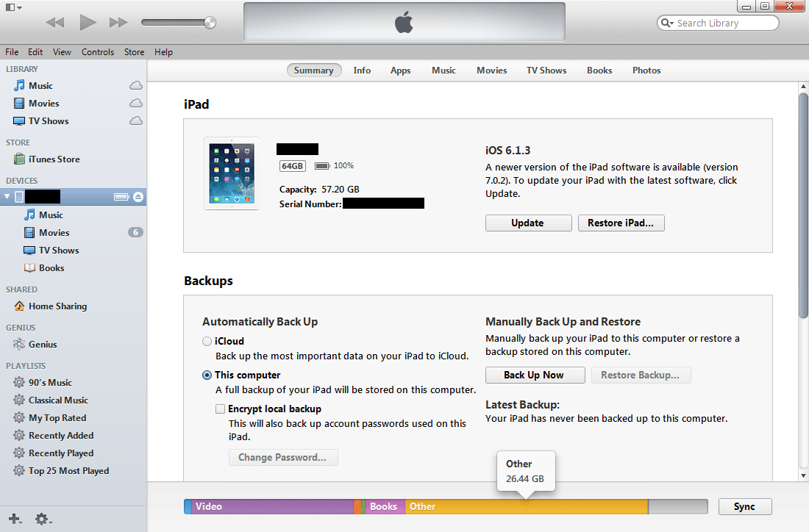This screenshot has width=809, height=532.
Task: Enable Encrypt local backup checkbox
Action: point(221,409)
